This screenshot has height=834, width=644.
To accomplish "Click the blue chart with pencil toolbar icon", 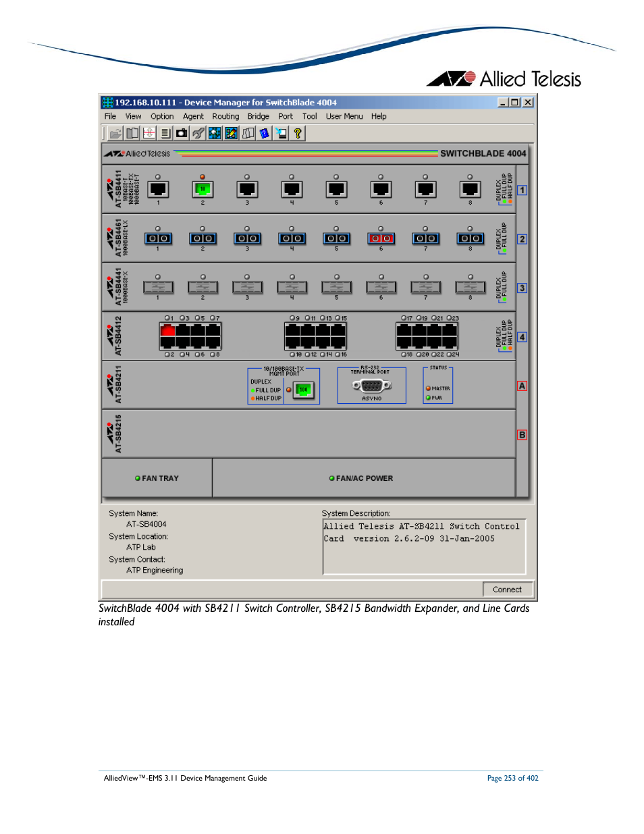I will point(231,133).
